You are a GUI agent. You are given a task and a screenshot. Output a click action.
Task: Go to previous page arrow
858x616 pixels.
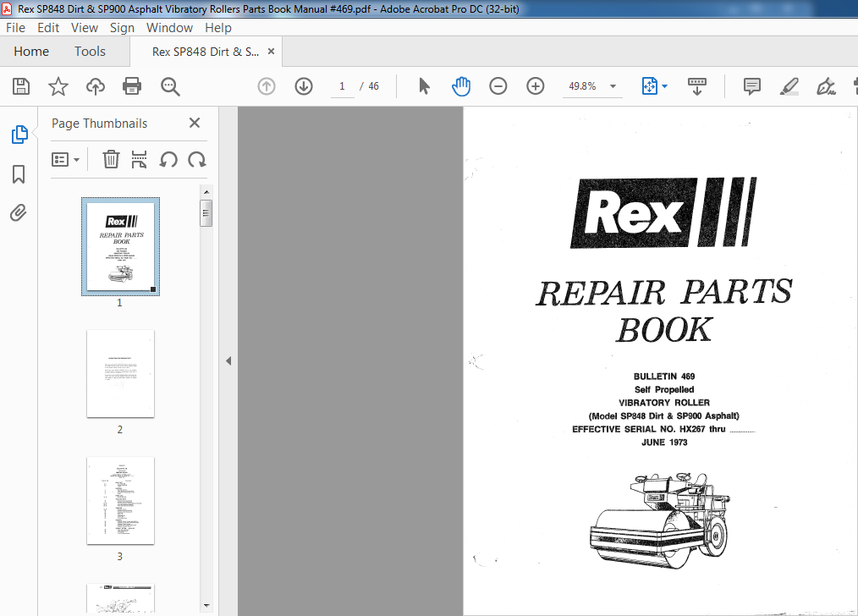(x=267, y=86)
